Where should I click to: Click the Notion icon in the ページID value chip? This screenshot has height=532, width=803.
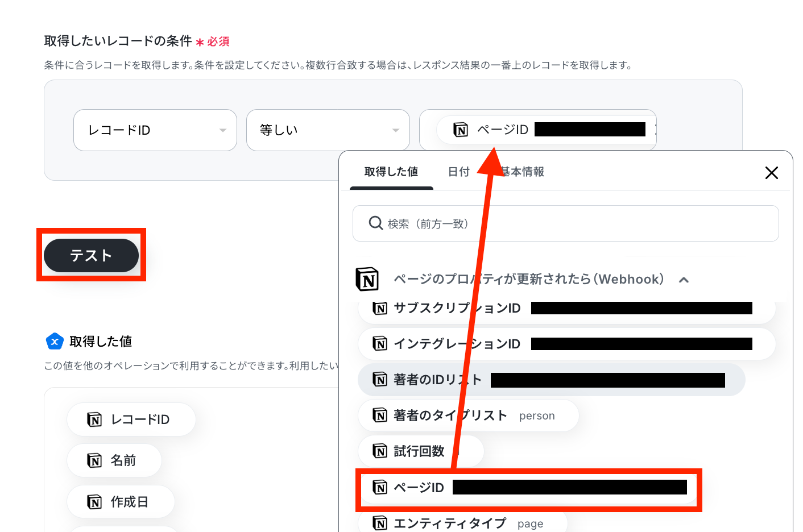pyautogui.click(x=461, y=130)
